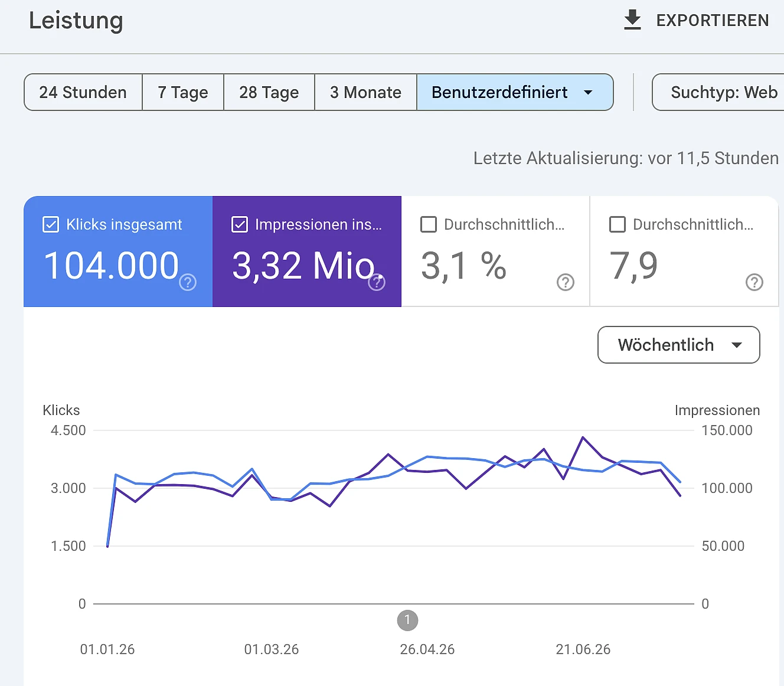The image size is (784, 686).
Task: Click the 50.000 impressions axis label
Action: click(723, 546)
